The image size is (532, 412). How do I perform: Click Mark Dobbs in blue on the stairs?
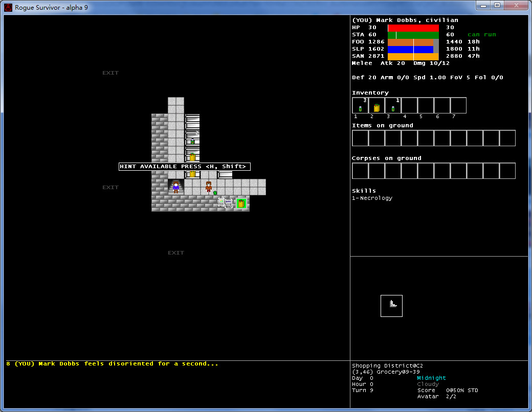pos(176,187)
